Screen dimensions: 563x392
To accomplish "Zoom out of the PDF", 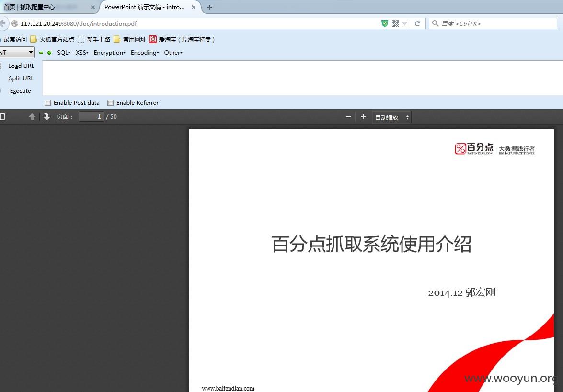I will (x=348, y=117).
